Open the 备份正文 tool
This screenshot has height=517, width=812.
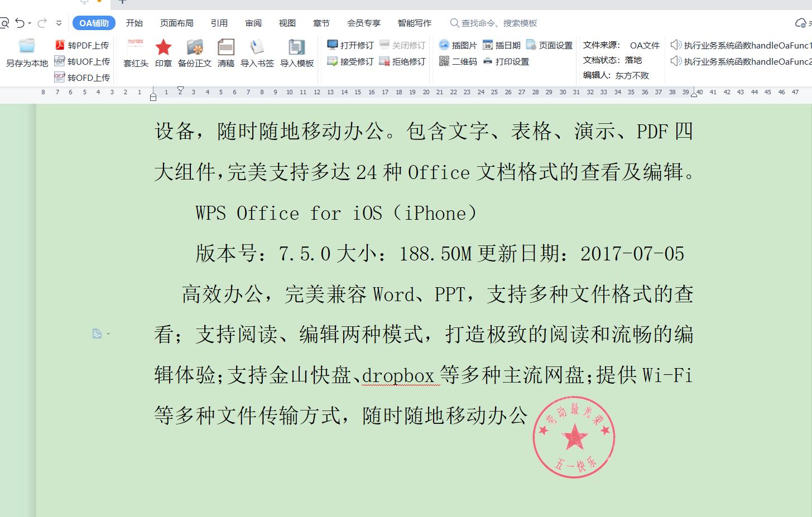click(x=194, y=53)
